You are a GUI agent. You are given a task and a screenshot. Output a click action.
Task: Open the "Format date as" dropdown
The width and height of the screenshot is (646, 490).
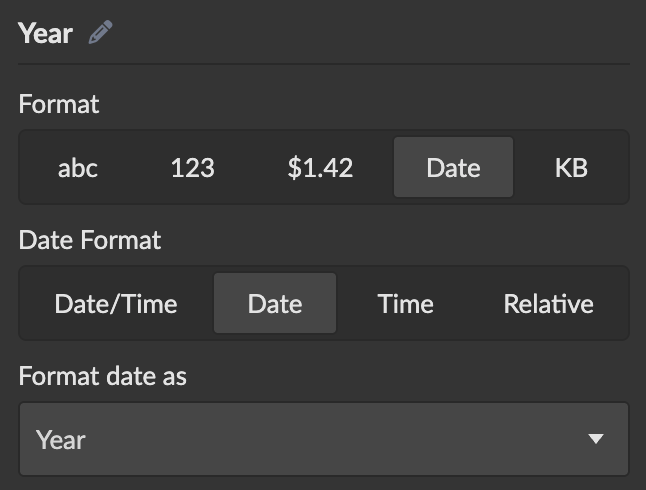pos(323,439)
